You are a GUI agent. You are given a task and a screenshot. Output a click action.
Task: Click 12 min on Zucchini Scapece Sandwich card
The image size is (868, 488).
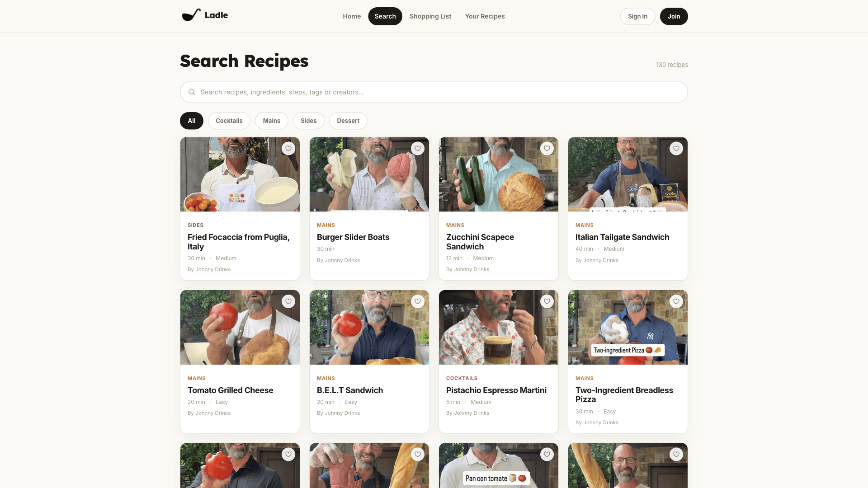454,258
